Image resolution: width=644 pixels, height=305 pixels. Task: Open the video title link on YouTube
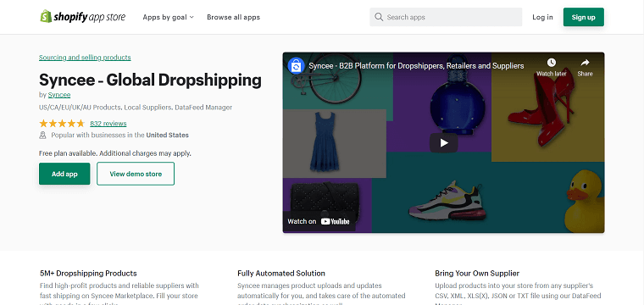(416, 66)
